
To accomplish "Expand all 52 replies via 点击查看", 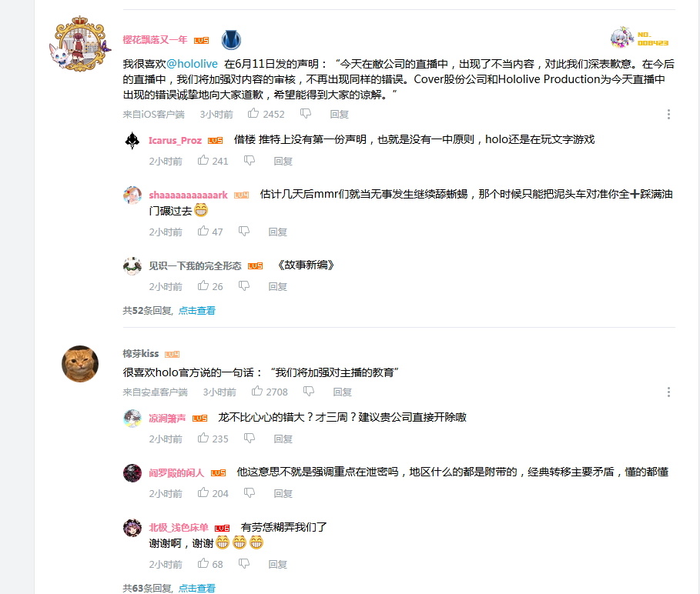I will tap(197, 310).
